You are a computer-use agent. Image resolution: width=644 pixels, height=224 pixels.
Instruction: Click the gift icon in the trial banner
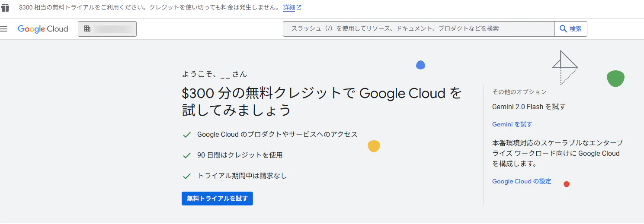tap(5, 8)
